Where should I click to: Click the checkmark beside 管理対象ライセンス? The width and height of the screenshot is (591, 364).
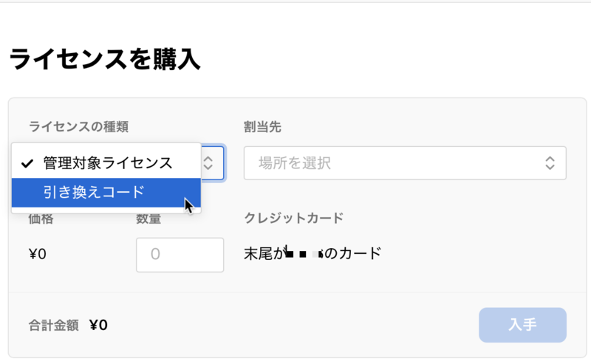27,163
